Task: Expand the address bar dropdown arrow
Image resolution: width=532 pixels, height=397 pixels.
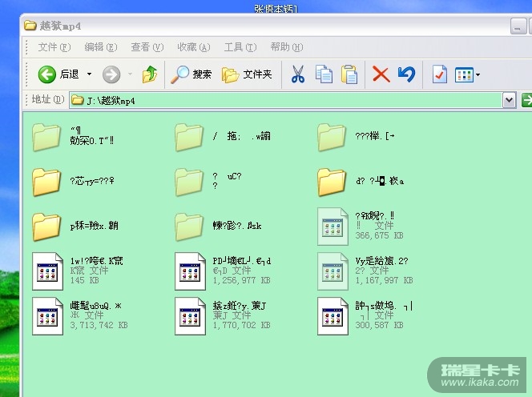Action: pos(510,100)
